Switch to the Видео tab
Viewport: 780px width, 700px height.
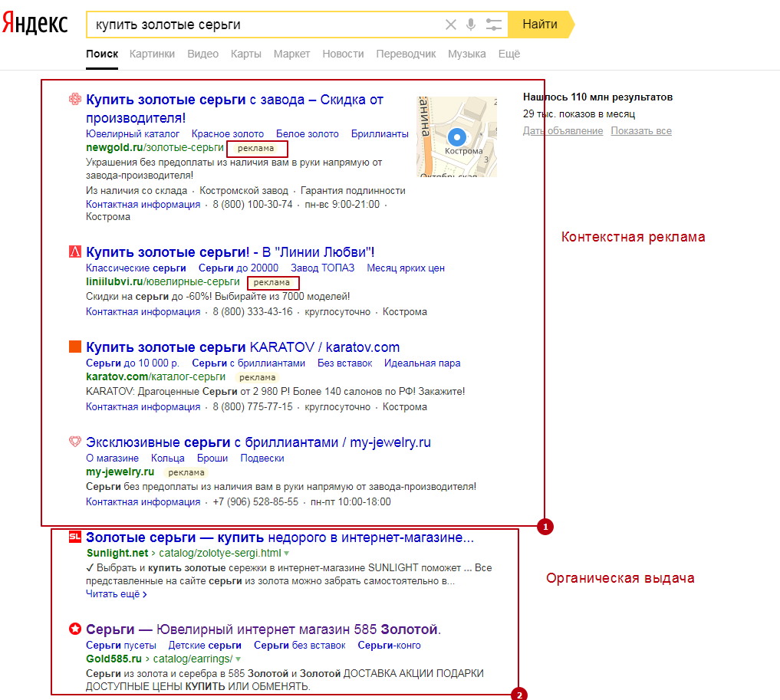pyautogui.click(x=203, y=54)
